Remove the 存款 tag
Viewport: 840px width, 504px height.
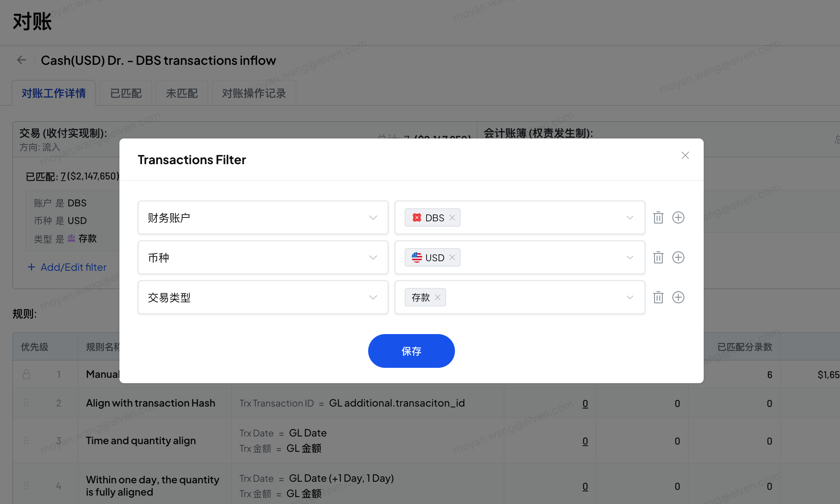[x=438, y=297]
